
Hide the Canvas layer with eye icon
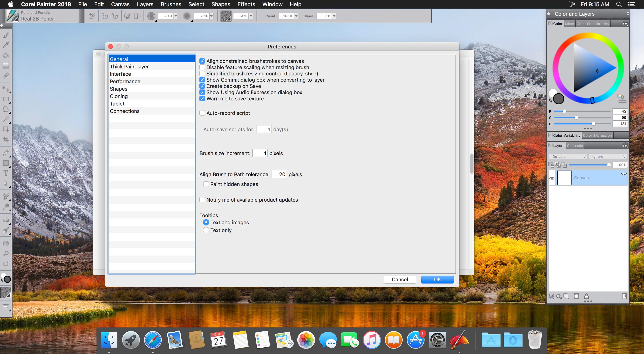click(552, 178)
